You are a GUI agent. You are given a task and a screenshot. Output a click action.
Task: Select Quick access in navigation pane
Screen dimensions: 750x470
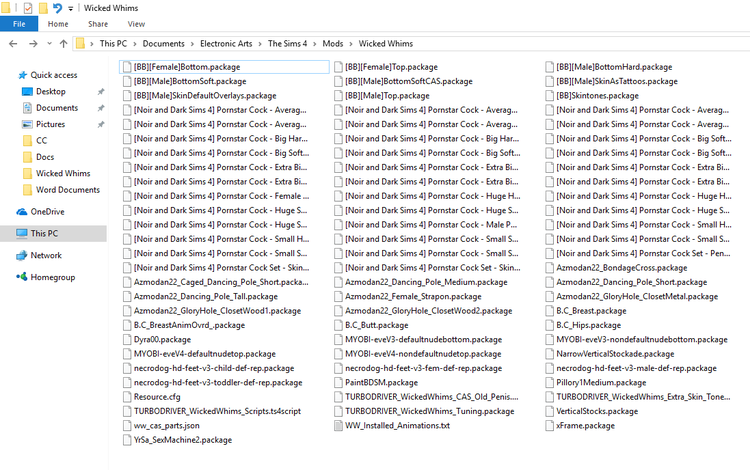[x=54, y=75]
